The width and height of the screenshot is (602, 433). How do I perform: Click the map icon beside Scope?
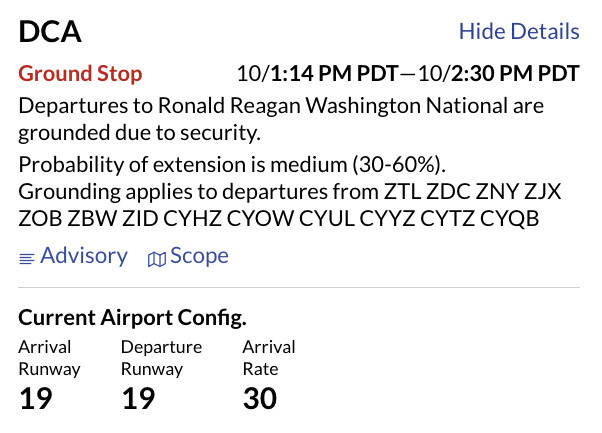click(x=156, y=258)
